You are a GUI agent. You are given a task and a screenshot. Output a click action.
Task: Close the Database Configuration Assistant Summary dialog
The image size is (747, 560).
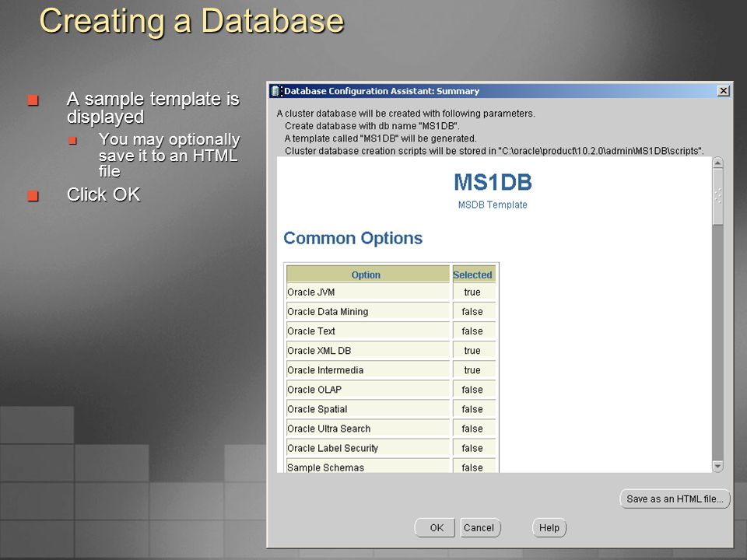click(x=723, y=90)
